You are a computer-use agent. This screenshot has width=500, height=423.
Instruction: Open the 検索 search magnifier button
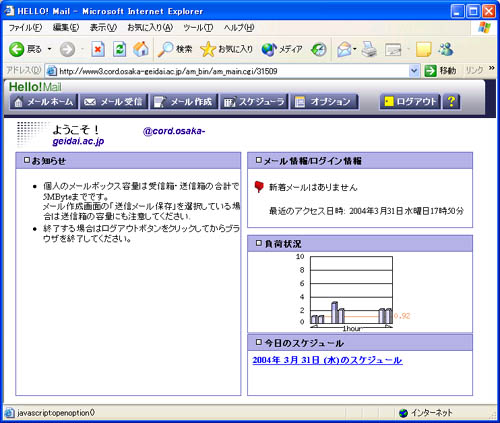[x=175, y=49]
